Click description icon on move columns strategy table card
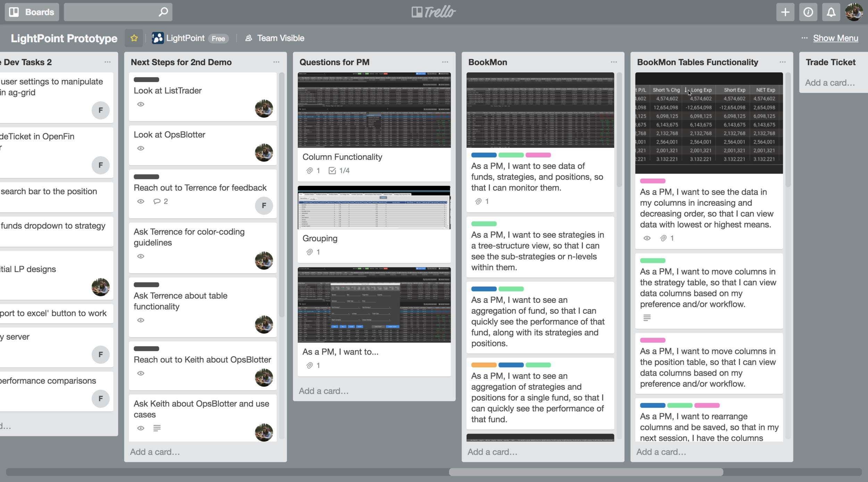868x482 pixels. (x=647, y=318)
